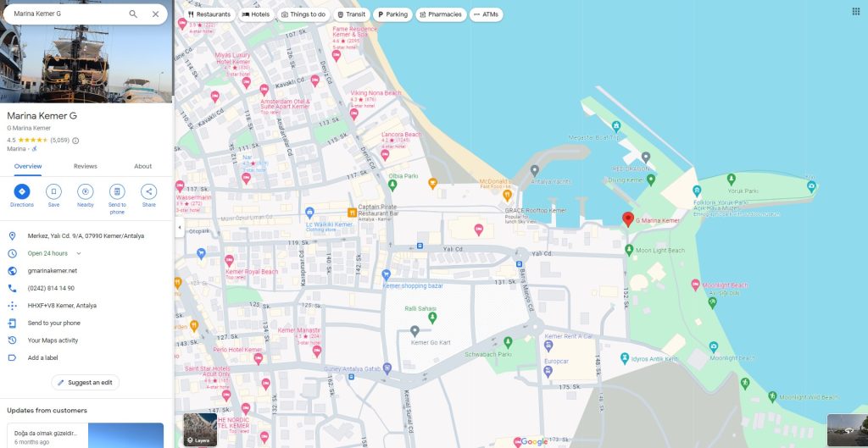This screenshot has height=448, width=868.
Task: Switch to the Reviews tab
Action: (86, 166)
